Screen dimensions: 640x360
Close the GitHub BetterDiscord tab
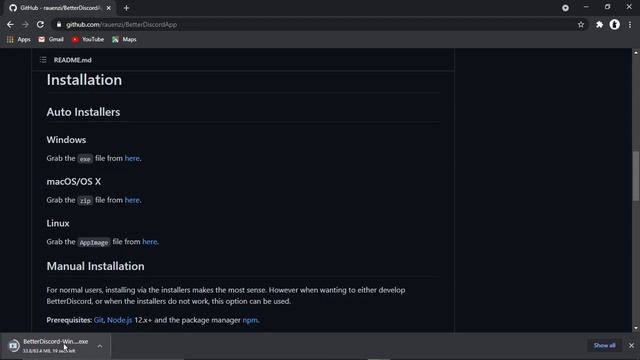[x=109, y=8]
